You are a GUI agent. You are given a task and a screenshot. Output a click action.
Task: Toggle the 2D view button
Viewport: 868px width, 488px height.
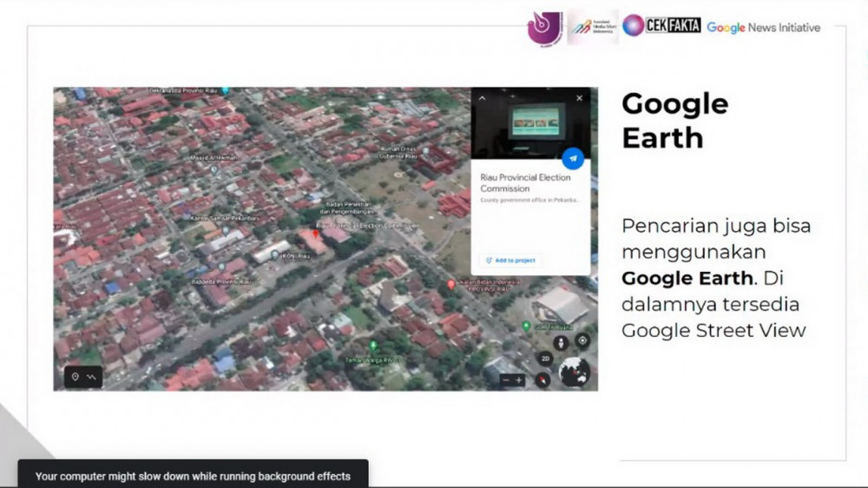coord(546,358)
